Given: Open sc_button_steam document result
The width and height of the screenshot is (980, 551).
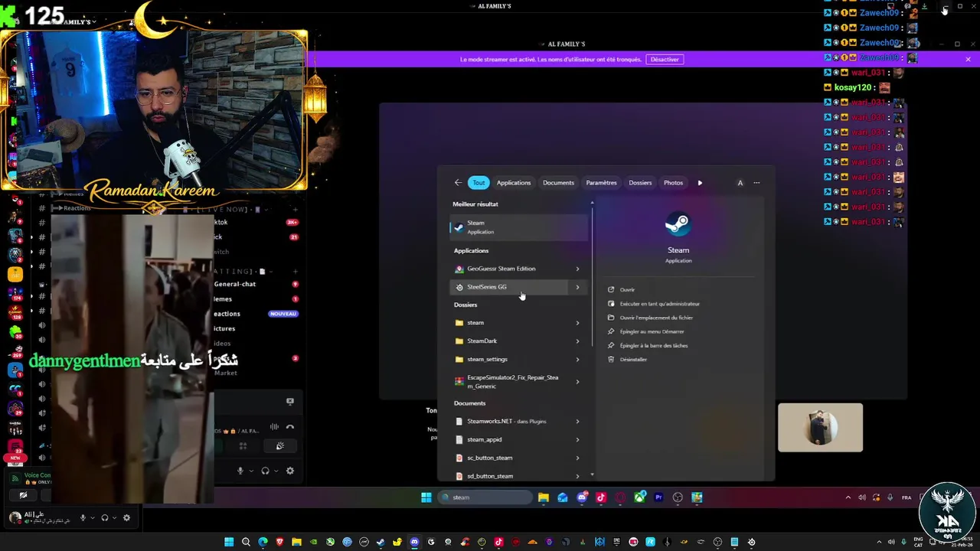Looking at the screenshot, I should pyautogui.click(x=509, y=458).
